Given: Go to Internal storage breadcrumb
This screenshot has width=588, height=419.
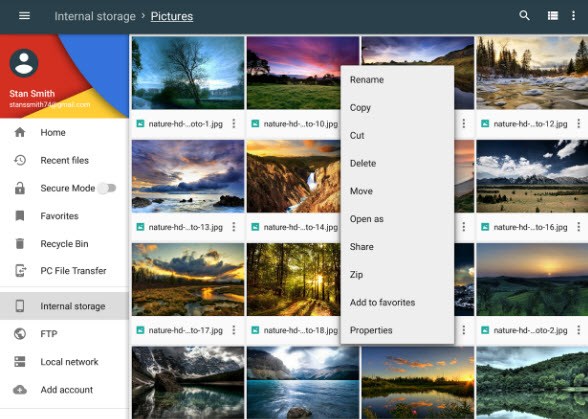Looking at the screenshot, I should 95,16.
